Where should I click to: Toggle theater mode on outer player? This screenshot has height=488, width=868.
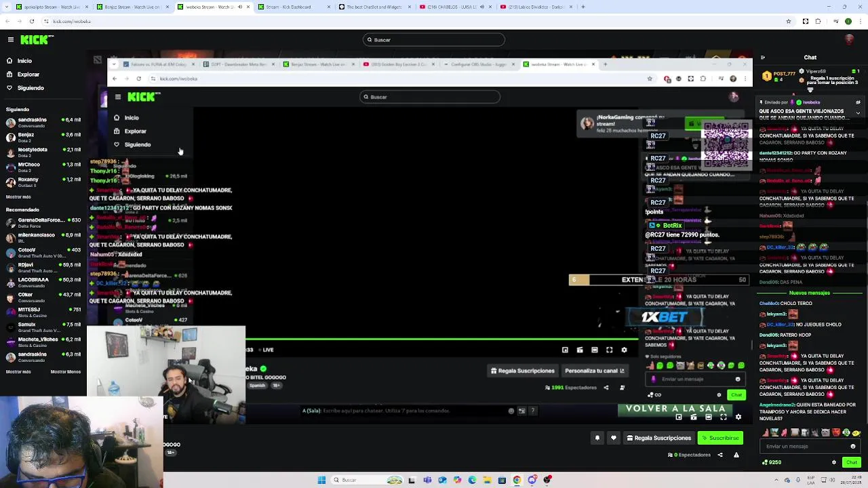coord(709,418)
